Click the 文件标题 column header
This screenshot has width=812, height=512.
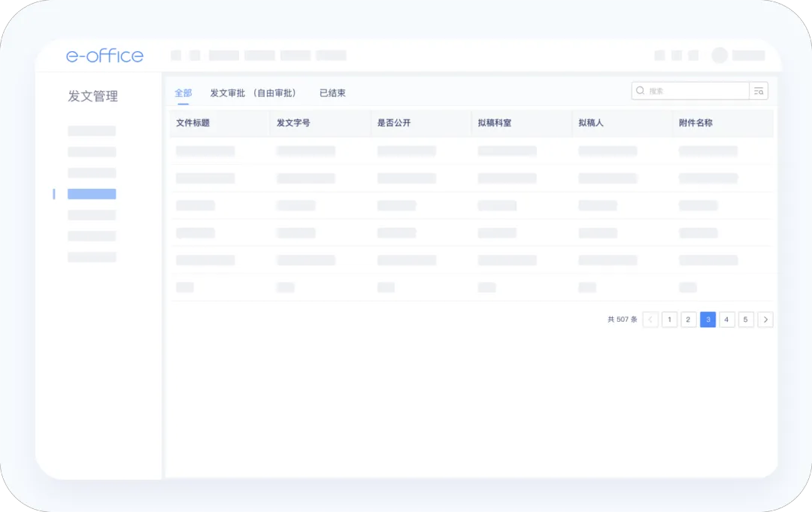193,123
